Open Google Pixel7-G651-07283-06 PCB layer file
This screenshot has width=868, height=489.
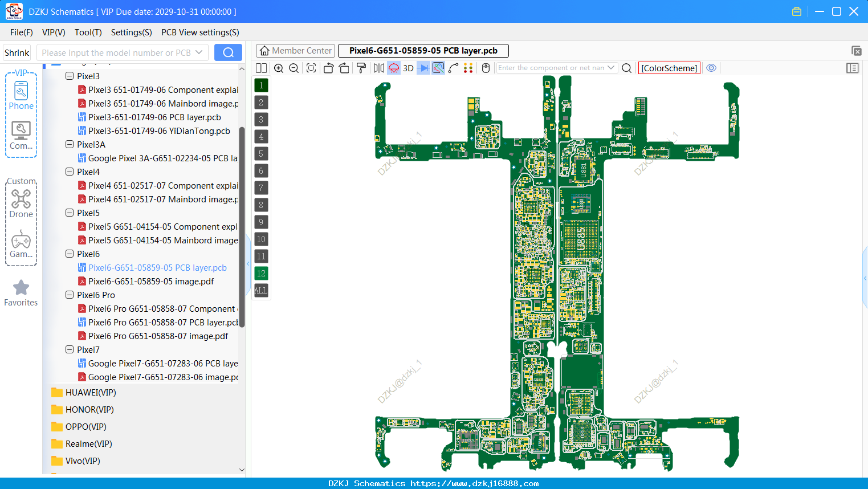158,363
